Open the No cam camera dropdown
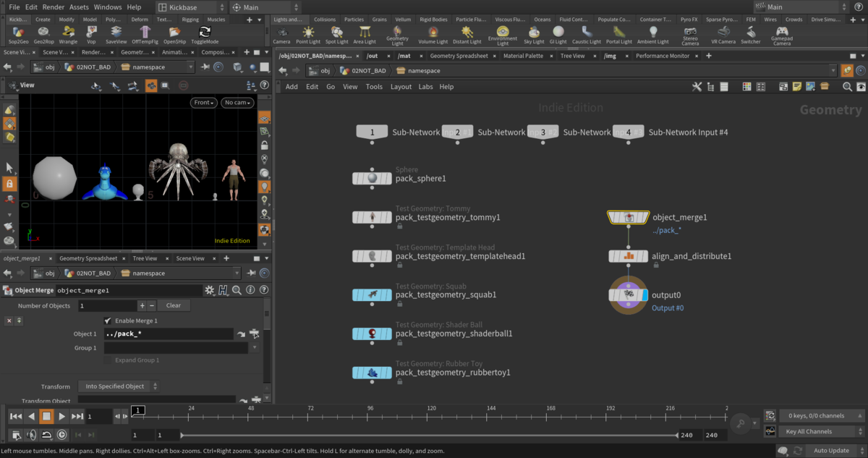The image size is (868, 458). click(x=238, y=103)
